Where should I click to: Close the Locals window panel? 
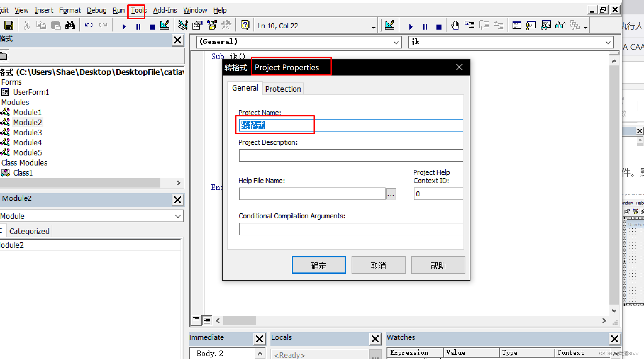(375, 339)
